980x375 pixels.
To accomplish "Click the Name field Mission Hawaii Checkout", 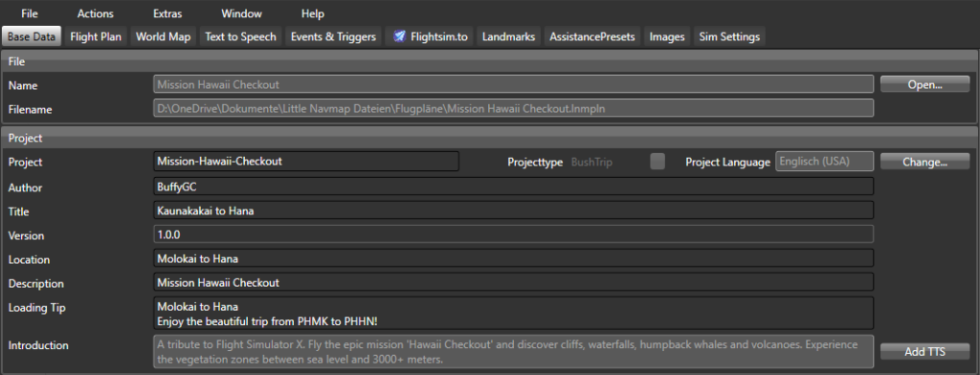I will pyautogui.click(x=513, y=84).
